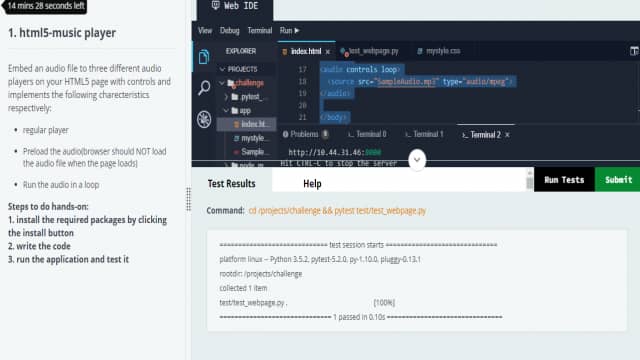Open the Debug bug icon in sidebar
Viewport: 640px width, 360px height.
[x=204, y=119]
